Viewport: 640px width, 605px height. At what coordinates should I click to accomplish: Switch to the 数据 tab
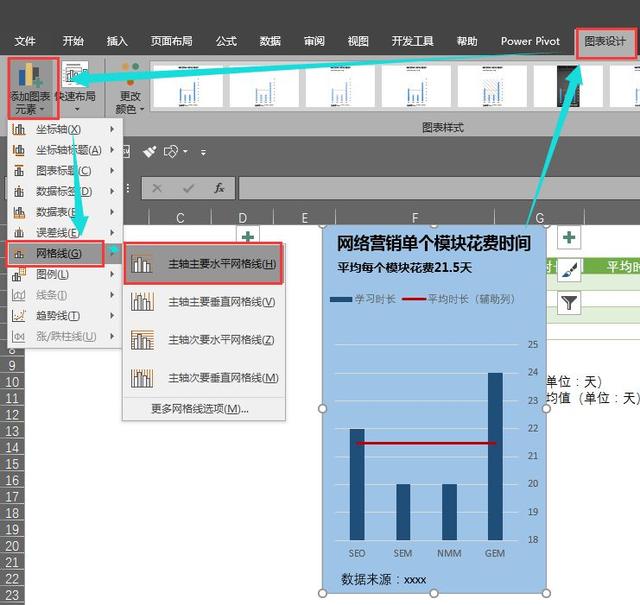270,41
